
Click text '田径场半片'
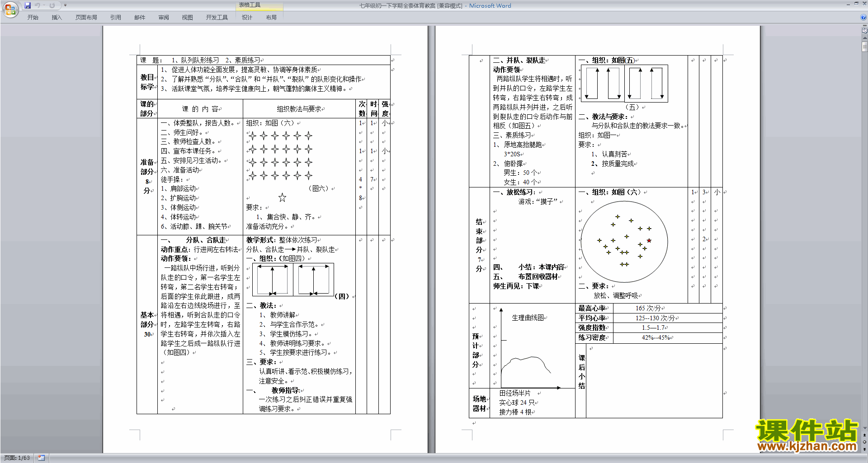click(x=515, y=393)
